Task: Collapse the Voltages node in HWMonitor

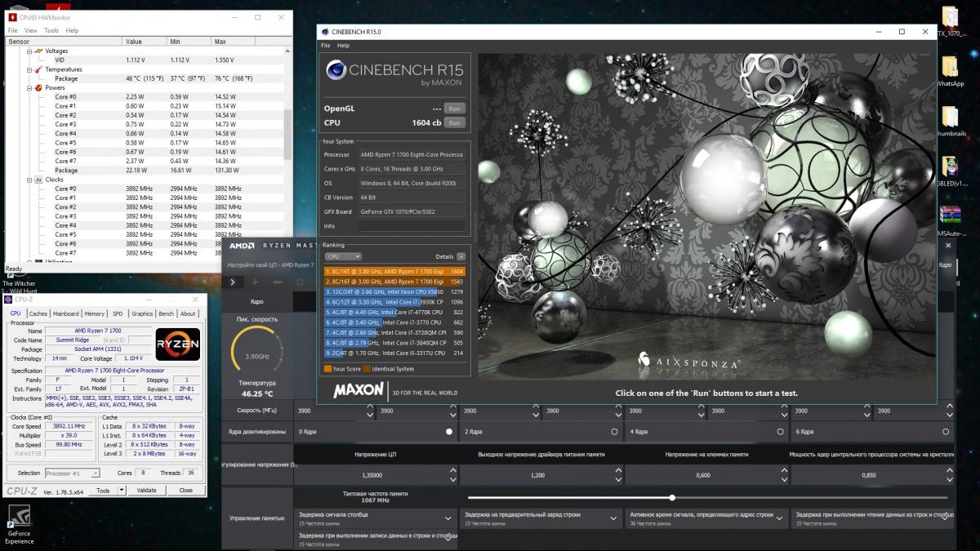Action: tap(29, 51)
